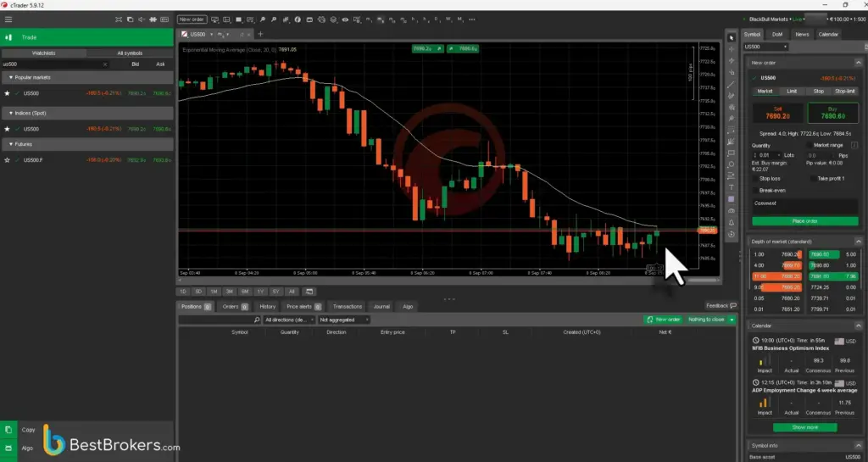The width and height of the screenshot is (868, 462).
Task: Select the cursor pointer drawing tool
Action: 732,37
